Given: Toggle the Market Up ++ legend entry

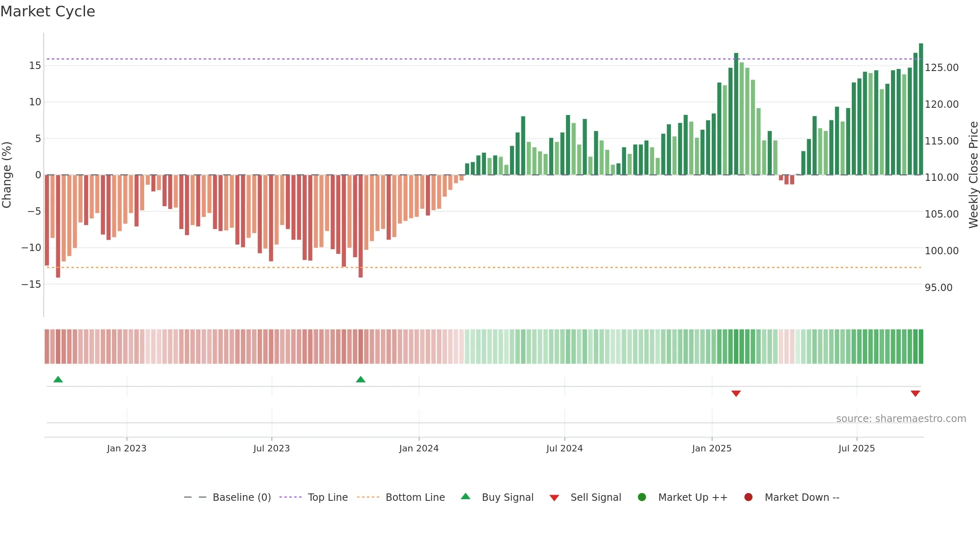Looking at the screenshot, I should click(682, 497).
